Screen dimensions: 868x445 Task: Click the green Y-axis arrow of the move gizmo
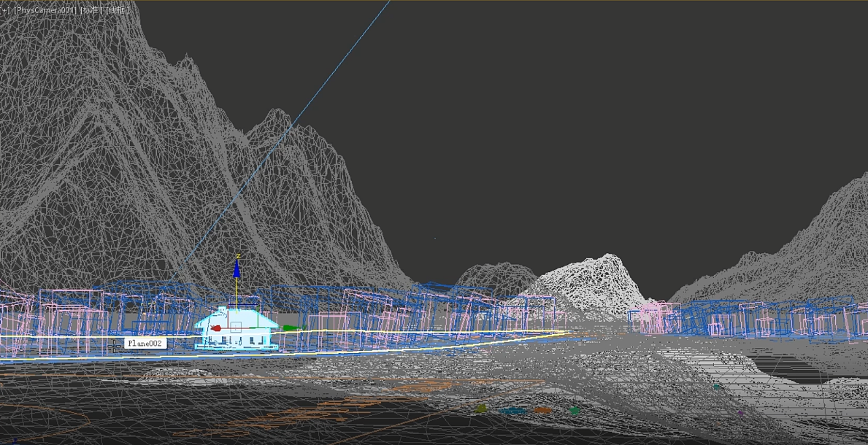click(x=291, y=328)
